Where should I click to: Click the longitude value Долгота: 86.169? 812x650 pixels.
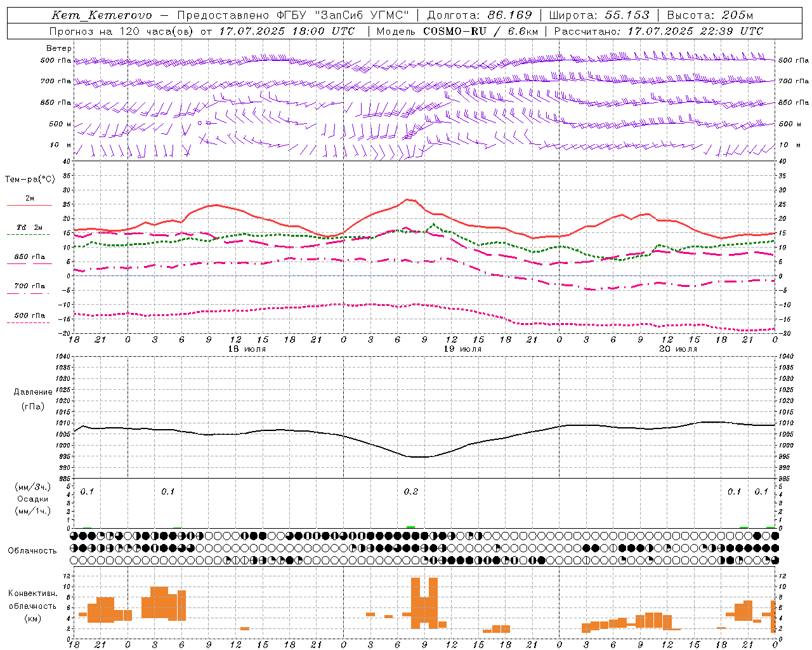480,15
